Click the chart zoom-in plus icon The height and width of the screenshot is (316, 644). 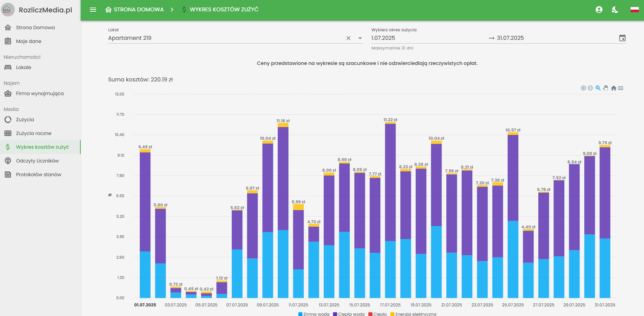point(583,88)
